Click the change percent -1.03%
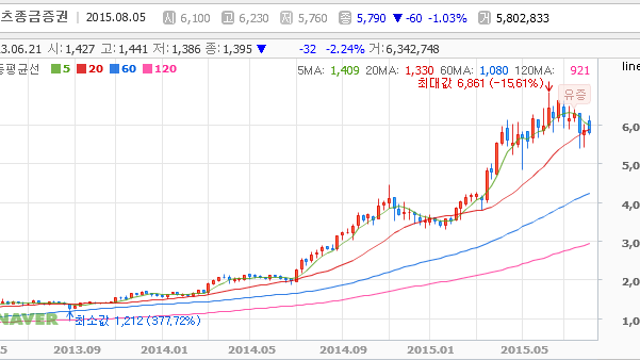The image size is (640, 360). (x=447, y=18)
